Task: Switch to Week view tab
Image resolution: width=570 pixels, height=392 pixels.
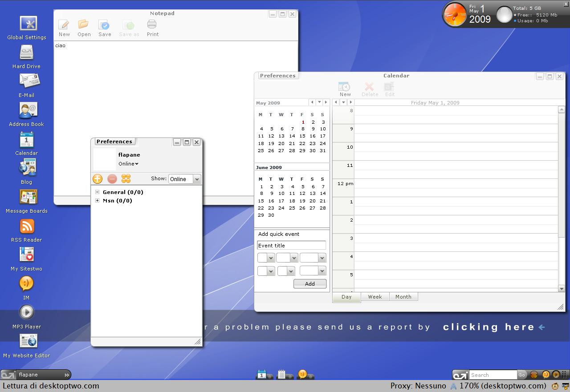Action: click(375, 297)
